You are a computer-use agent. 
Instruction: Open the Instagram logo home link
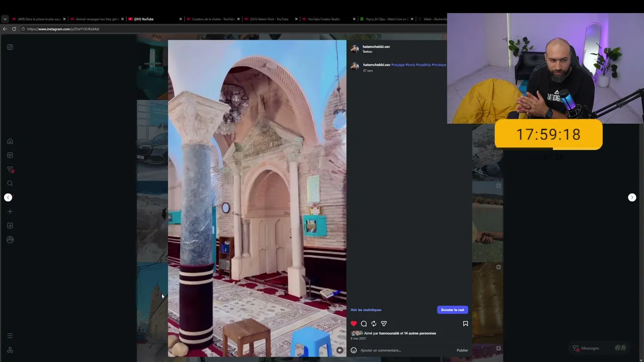[10, 47]
